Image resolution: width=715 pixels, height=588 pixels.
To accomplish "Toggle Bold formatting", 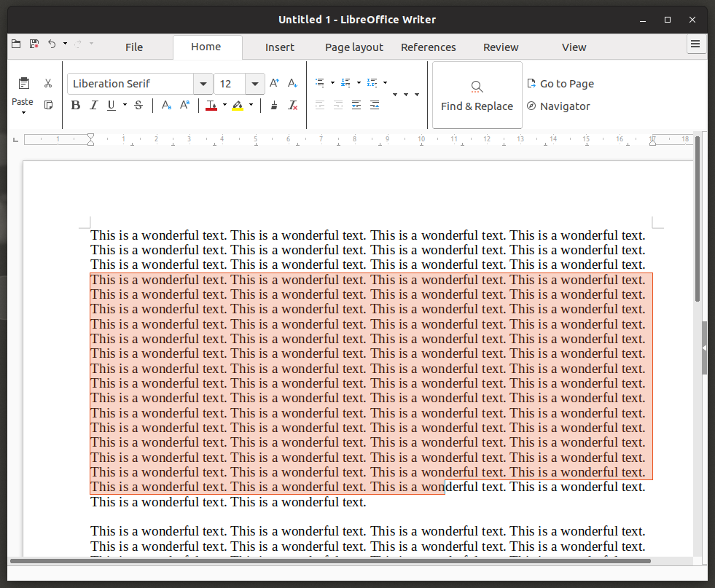I will coord(76,106).
